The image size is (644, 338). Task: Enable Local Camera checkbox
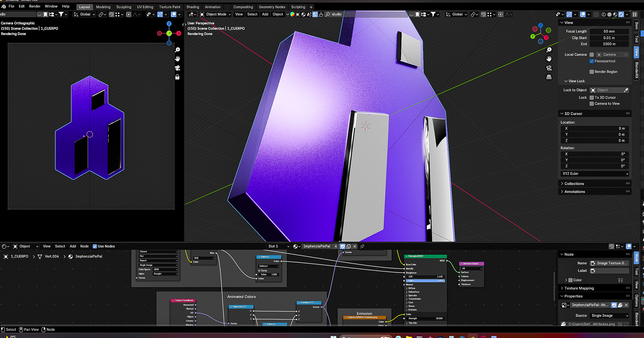592,55
